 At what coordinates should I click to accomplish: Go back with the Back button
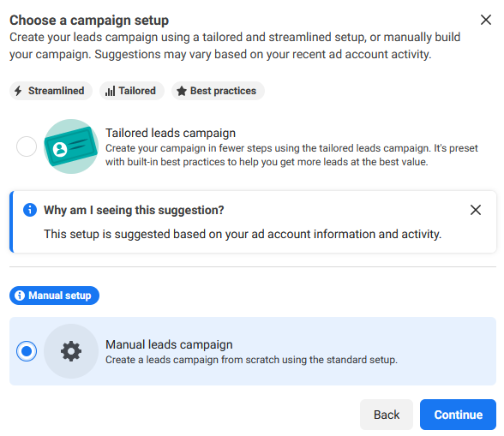click(387, 415)
